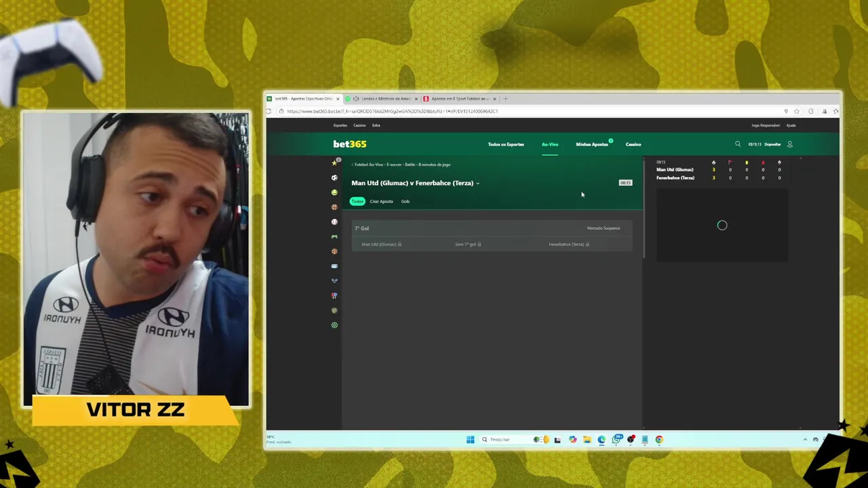The height and width of the screenshot is (488, 868).
Task: Click the page vertical scrollbar
Action: coord(644,208)
